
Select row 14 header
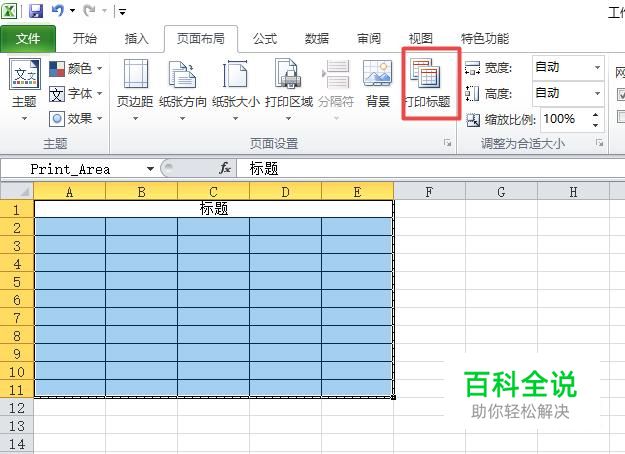(17, 444)
